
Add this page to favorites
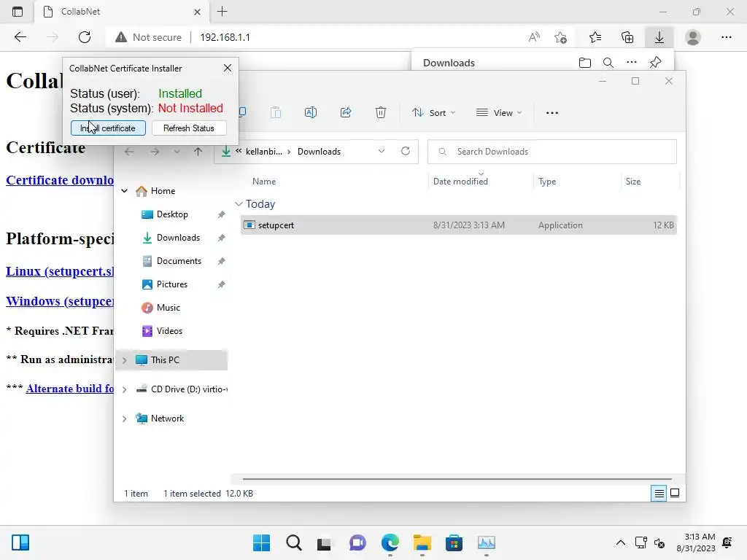coord(561,37)
